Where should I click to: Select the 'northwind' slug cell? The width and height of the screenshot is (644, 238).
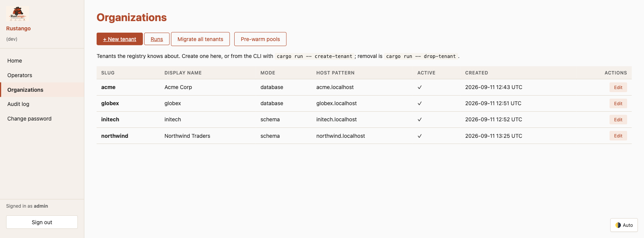coord(115,136)
